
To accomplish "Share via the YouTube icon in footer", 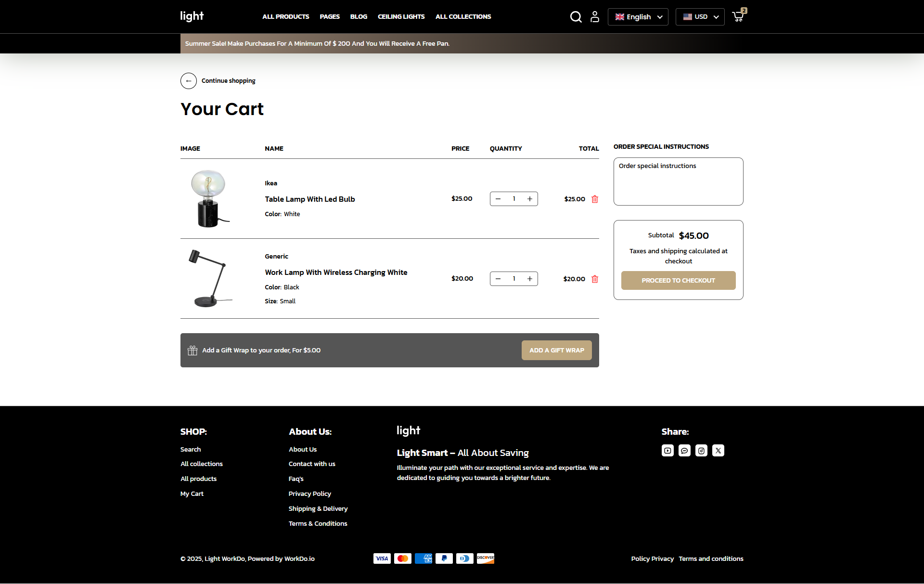I will pos(667,450).
